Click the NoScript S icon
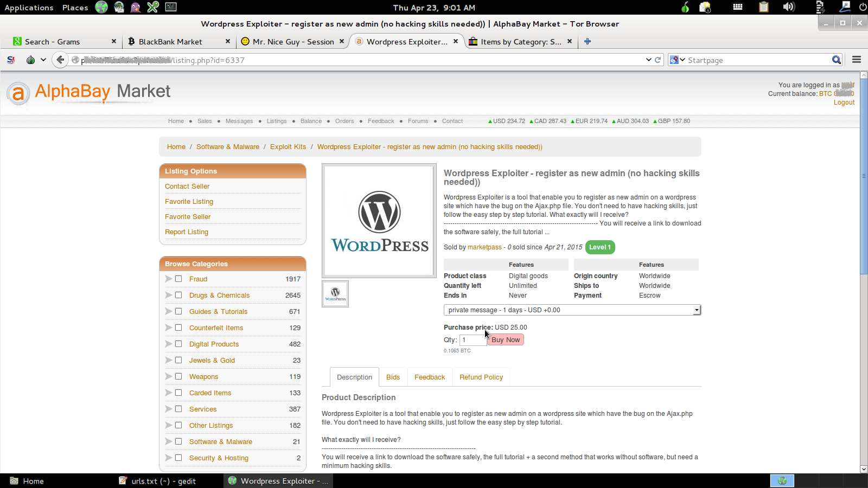The width and height of the screenshot is (868, 488). click(x=11, y=60)
